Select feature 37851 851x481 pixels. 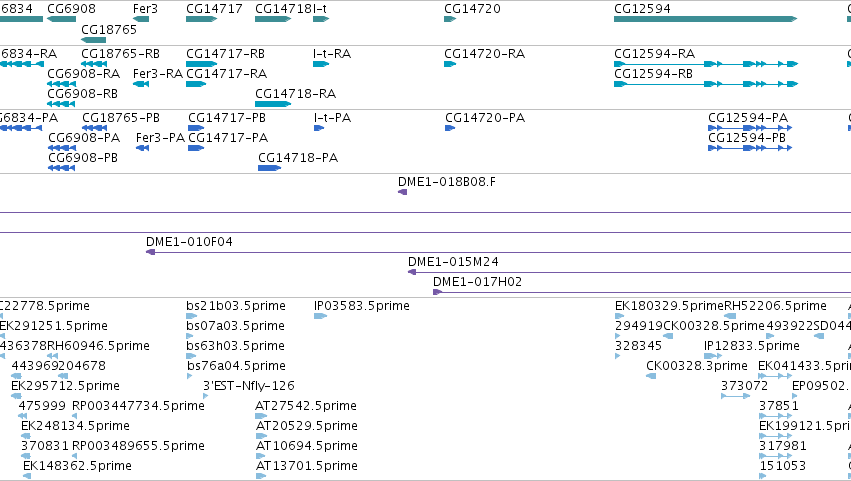[778, 406]
